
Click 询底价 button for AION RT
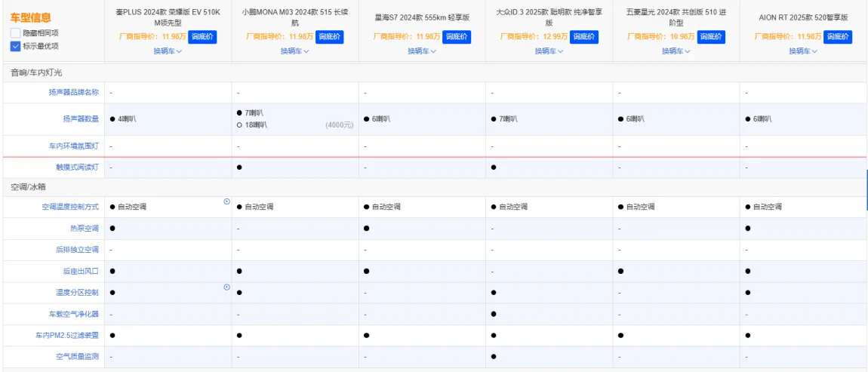click(838, 37)
